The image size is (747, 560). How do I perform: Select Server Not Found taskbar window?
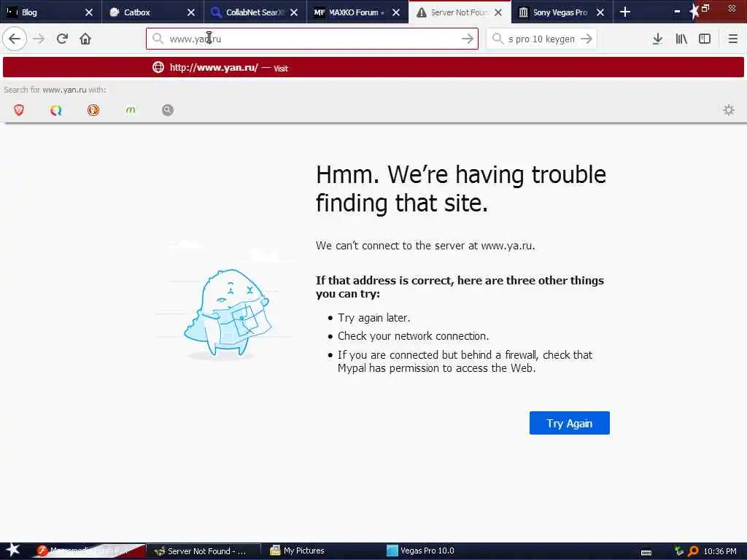(203, 551)
